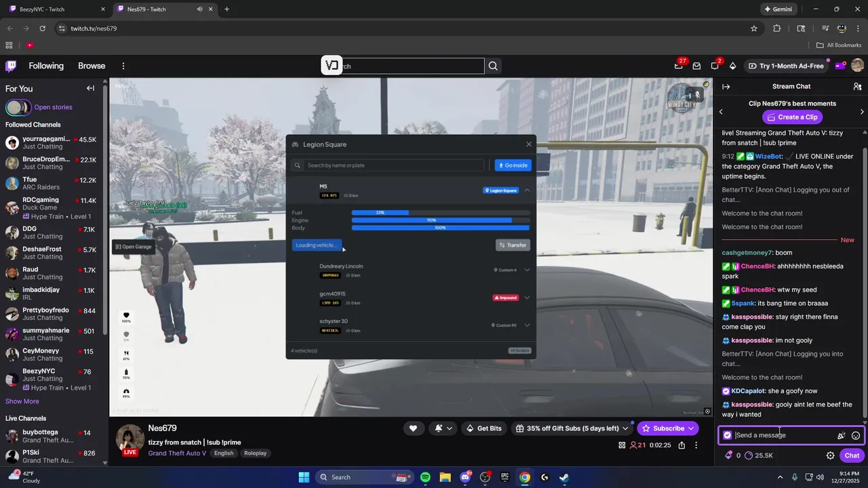Open the Twitch notifications inbox with 27 badge
Viewport: 868px width, 488px height.
coord(679,66)
